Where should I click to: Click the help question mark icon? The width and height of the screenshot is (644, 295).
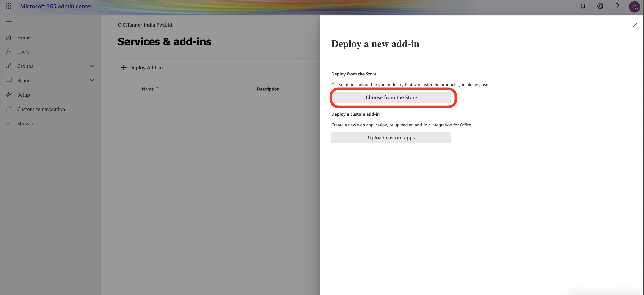coord(617,6)
